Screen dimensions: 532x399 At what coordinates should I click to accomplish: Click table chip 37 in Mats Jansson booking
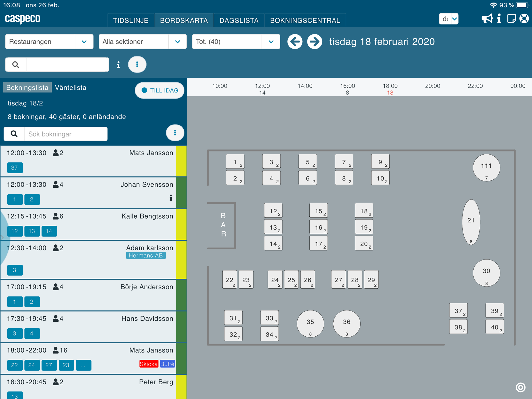click(x=15, y=168)
